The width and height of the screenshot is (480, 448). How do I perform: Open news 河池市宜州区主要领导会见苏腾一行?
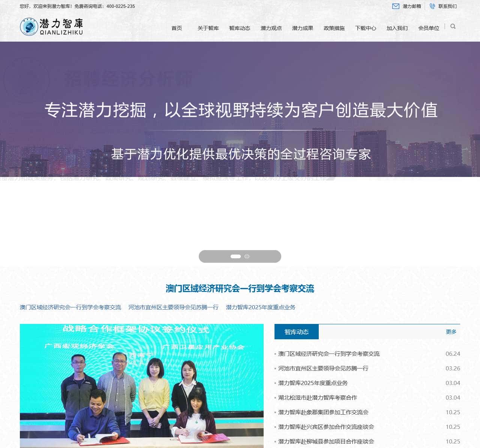coord(323,368)
